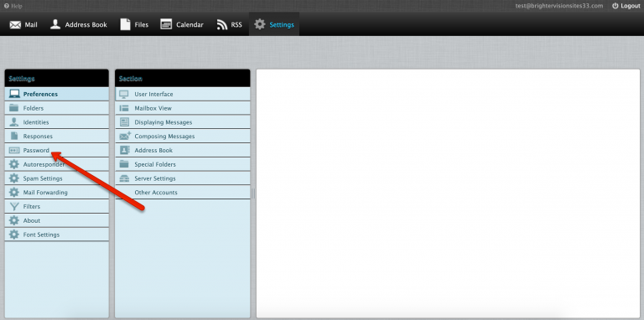The height and width of the screenshot is (320, 644).
Task: Open the Mail envelope icon
Action: coord(15,24)
